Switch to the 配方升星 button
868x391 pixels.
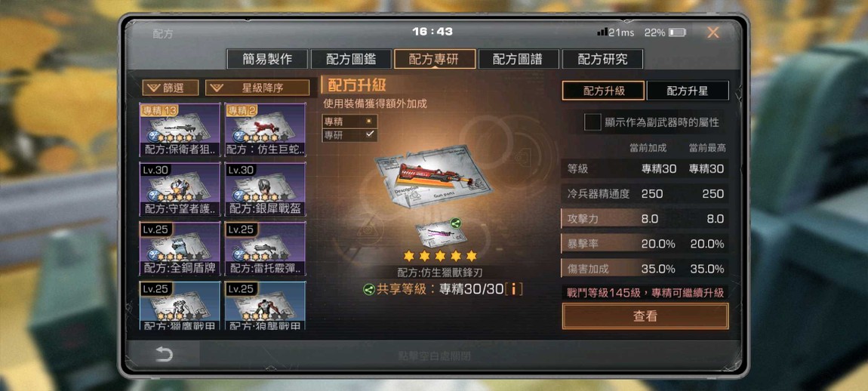(x=687, y=91)
